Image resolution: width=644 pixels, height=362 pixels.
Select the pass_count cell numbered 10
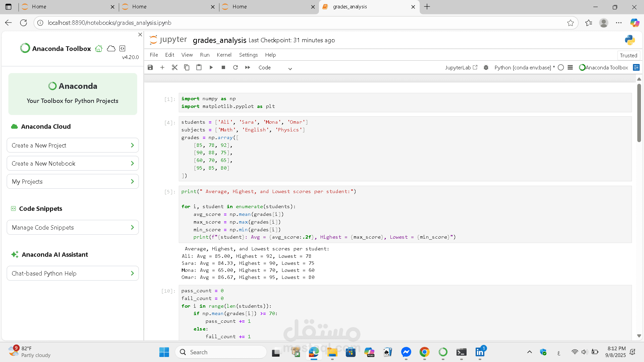coord(405,313)
